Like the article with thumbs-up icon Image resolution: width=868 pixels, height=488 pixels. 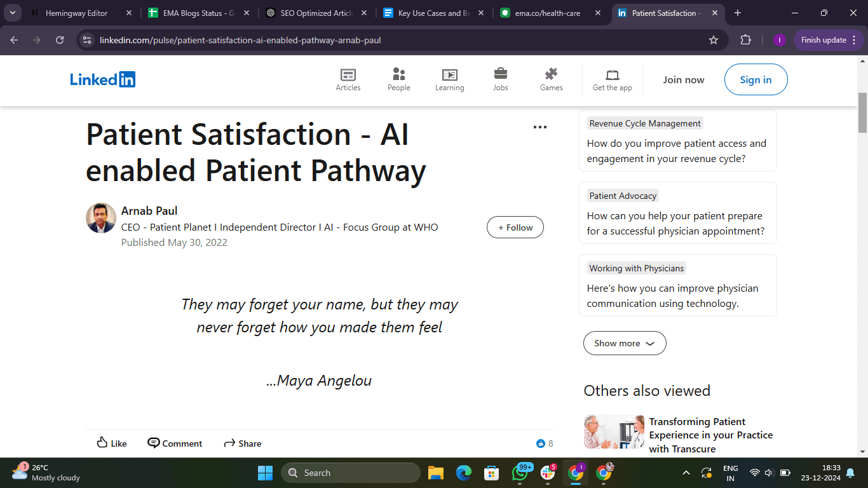[x=112, y=443]
